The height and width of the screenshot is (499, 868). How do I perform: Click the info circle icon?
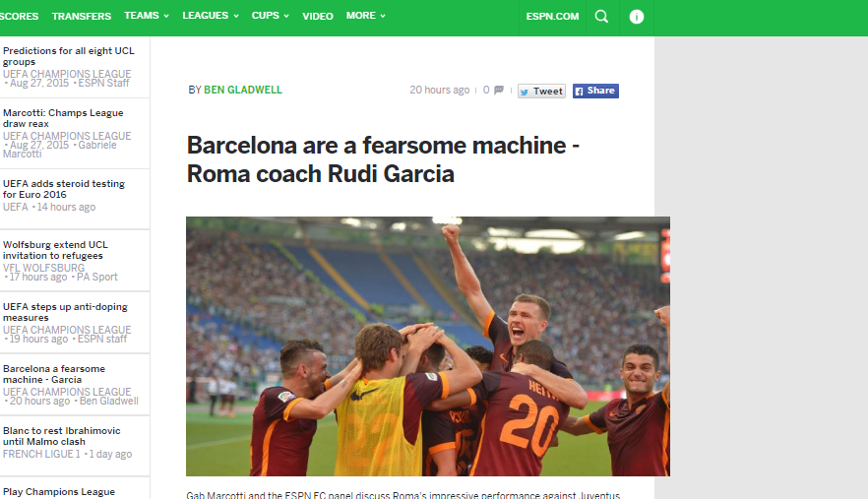click(637, 17)
